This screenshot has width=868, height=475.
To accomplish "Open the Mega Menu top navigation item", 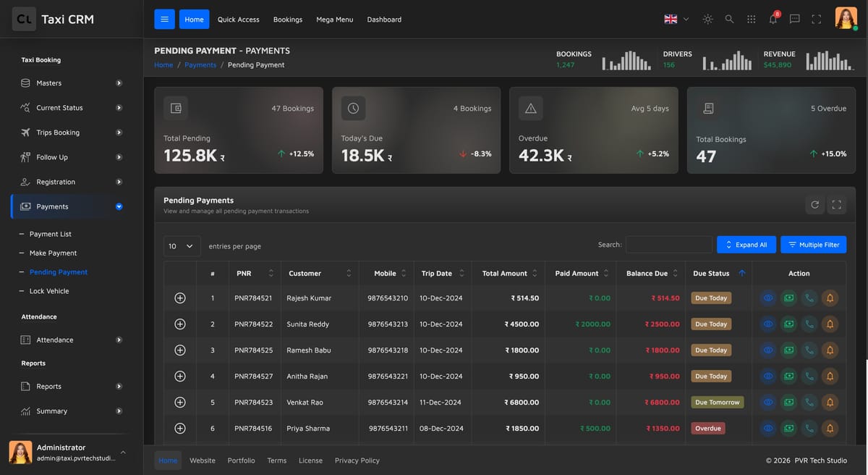I will pyautogui.click(x=335, y=20).
